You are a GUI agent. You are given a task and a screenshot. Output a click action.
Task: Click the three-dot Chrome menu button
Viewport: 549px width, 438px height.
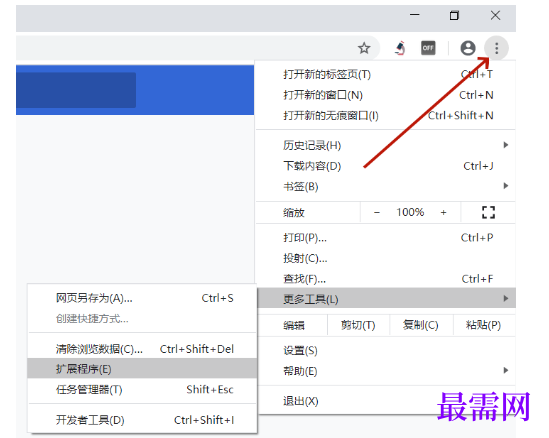(x=496, y=48)
